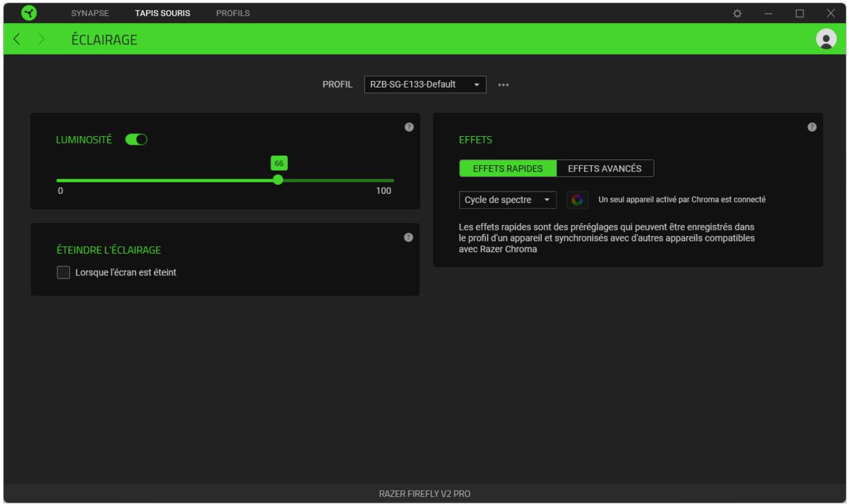Click the slider maximum value 100
This screenshot has width=849, height=504.
pos(383,191)
